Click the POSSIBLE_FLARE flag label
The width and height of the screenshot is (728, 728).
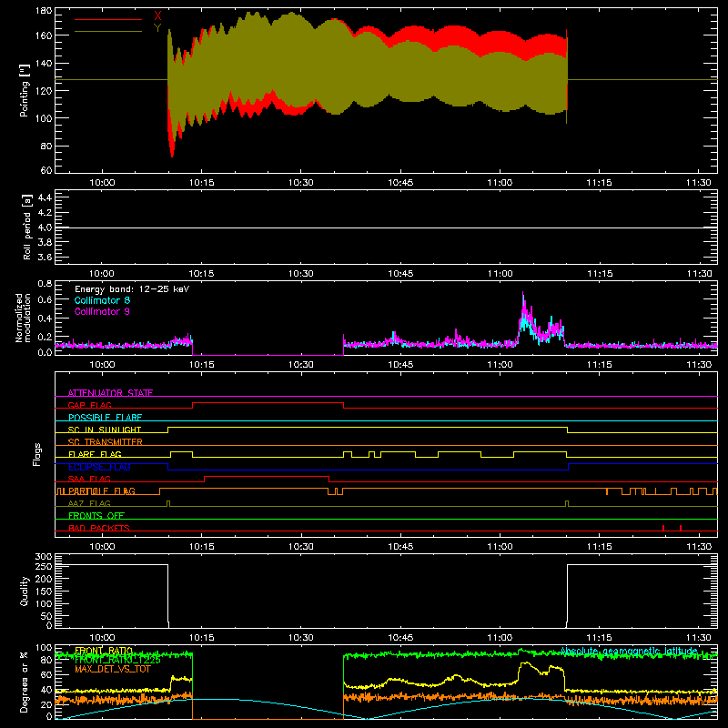[x=105, y=418]
